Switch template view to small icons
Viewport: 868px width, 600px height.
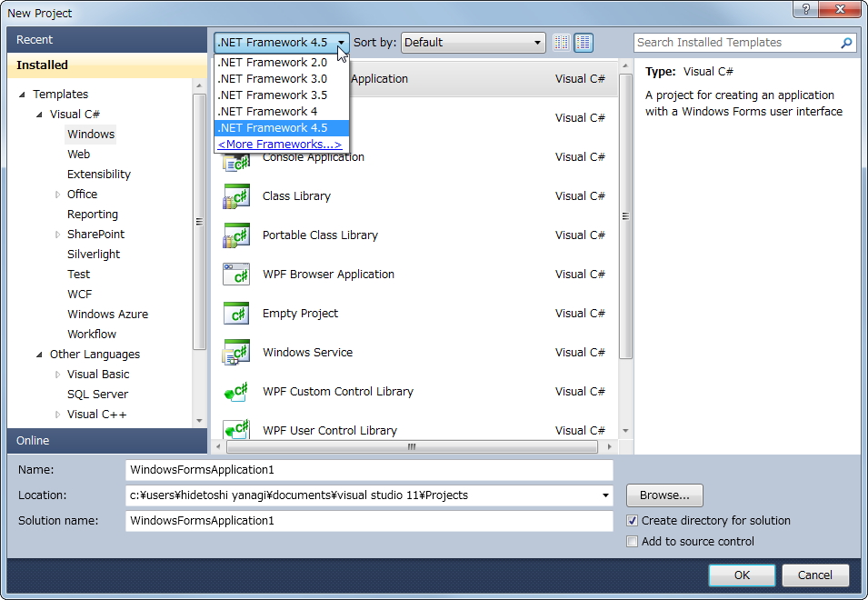click(561, 42)
